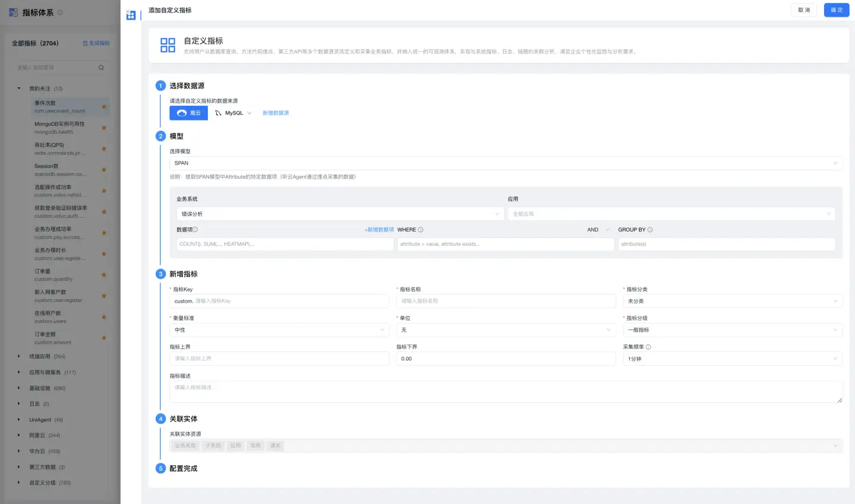Unfavorite the Session数 metric star

(104, 170)
